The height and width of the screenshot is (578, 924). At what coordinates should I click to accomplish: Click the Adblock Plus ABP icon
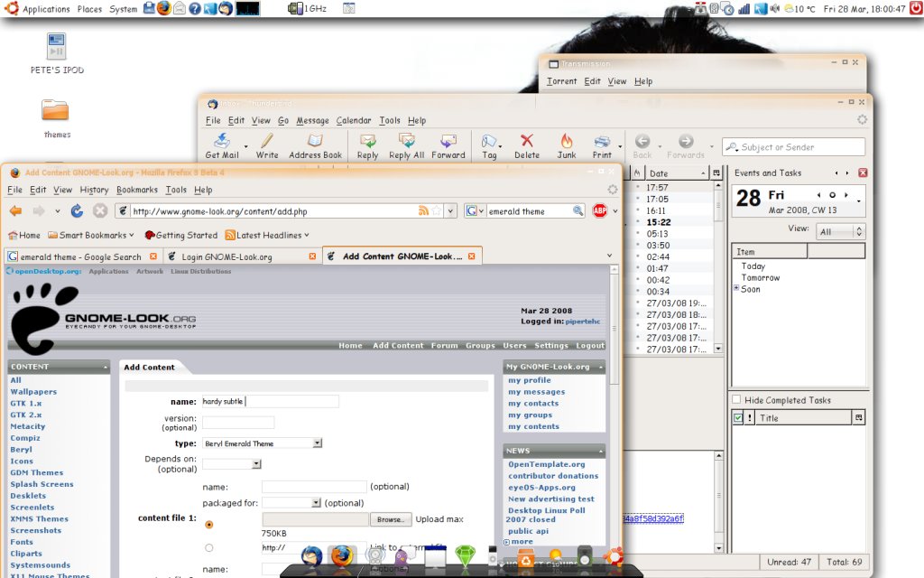[600, 210]
